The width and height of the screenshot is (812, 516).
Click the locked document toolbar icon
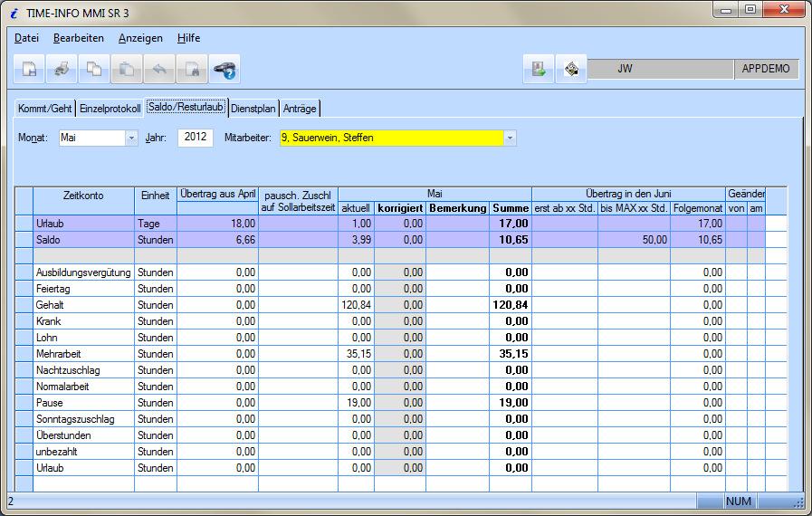192,69
